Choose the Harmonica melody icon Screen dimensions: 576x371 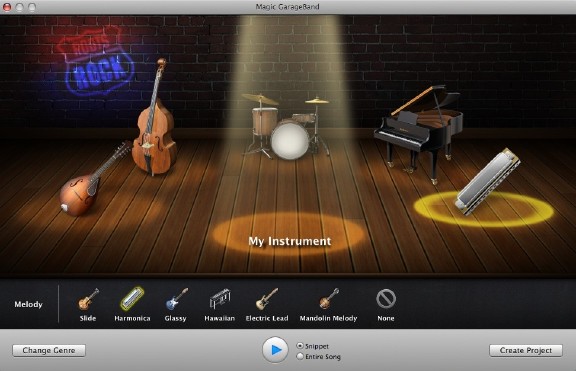point(132,298)
